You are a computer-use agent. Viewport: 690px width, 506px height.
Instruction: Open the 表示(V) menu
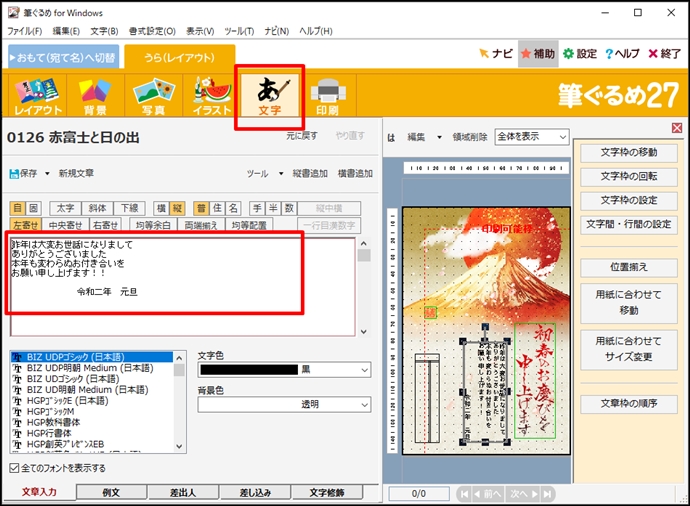tap(200, 31)
